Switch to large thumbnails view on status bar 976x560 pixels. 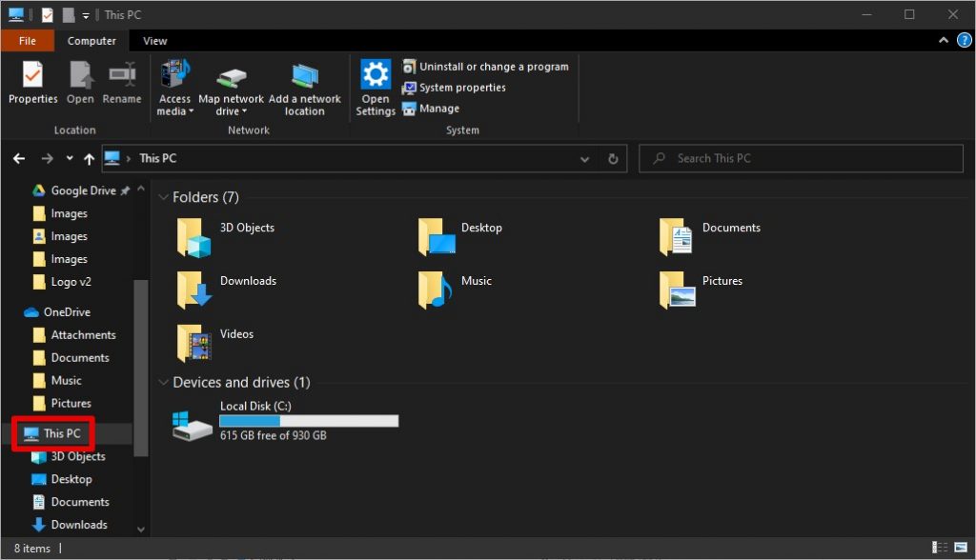coord(963,548)
